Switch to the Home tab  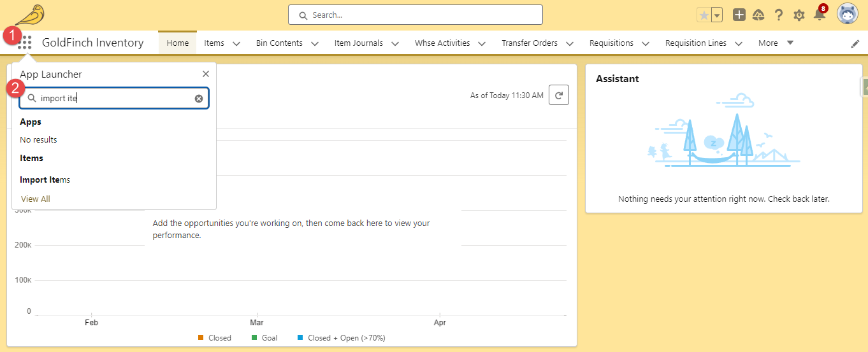tap(178, 43)
